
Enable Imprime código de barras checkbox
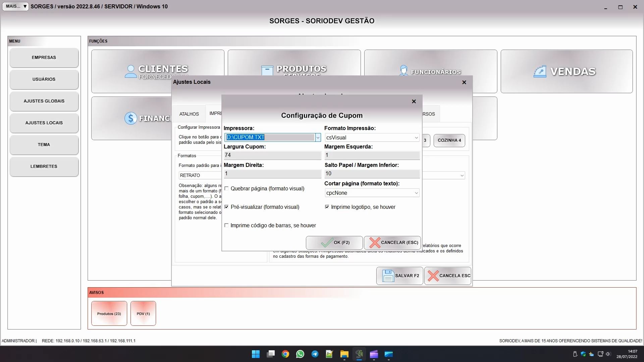coord(227,226)
